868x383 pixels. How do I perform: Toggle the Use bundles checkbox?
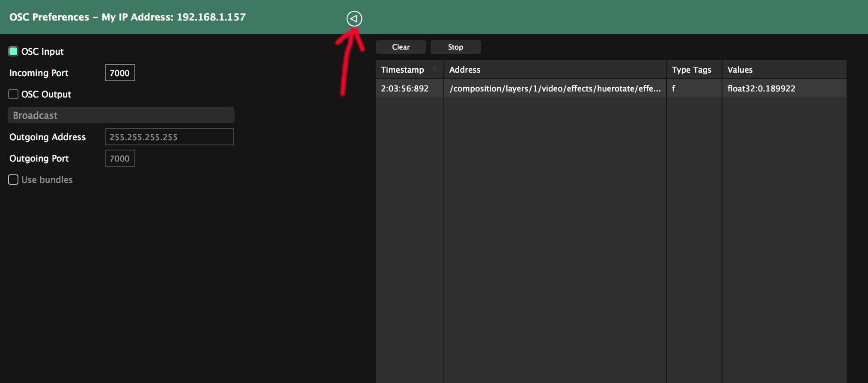pos(14,180)
